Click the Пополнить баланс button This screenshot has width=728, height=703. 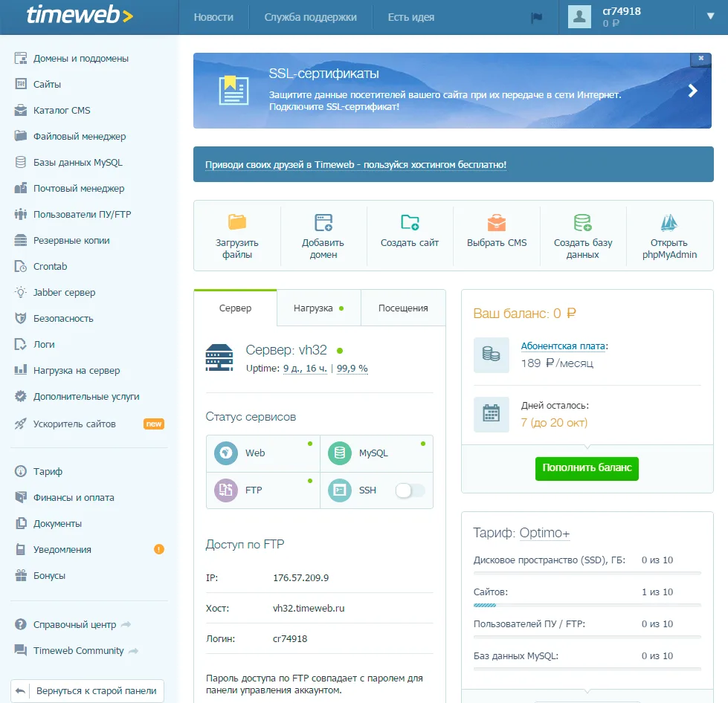click(x=587, y=468)
